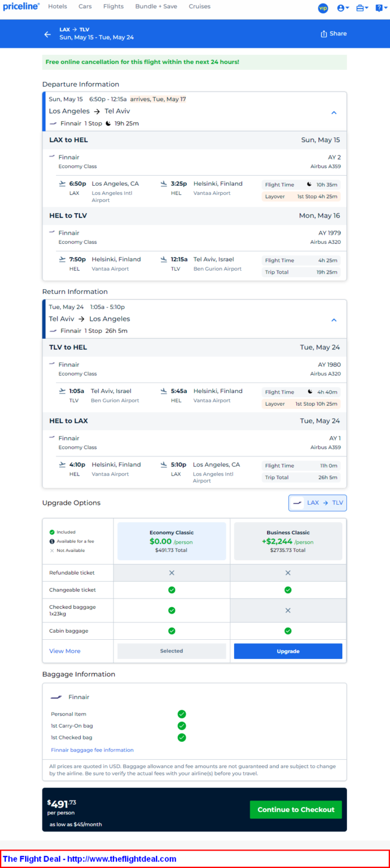This screenshot has height=868, width=390.
Task: Click the Available for a fee legend icon
Action: [52, 541]
